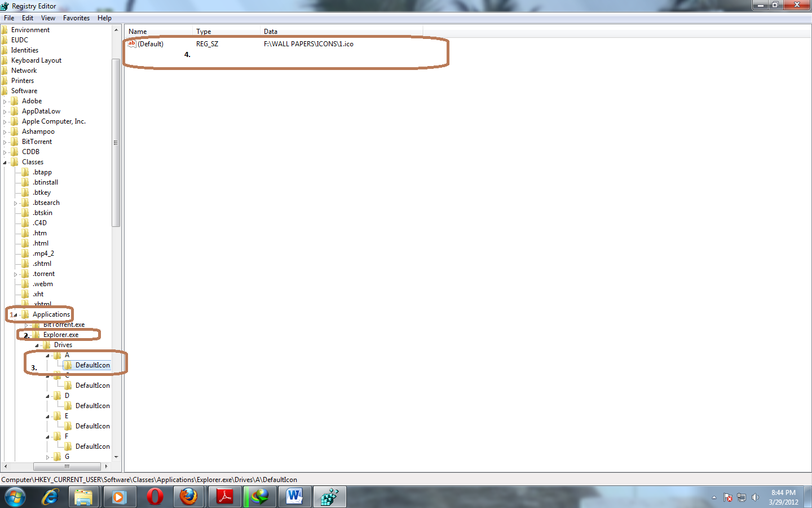Click the Start orb
This screenshot has width=812, height=508.
[15, 497]
